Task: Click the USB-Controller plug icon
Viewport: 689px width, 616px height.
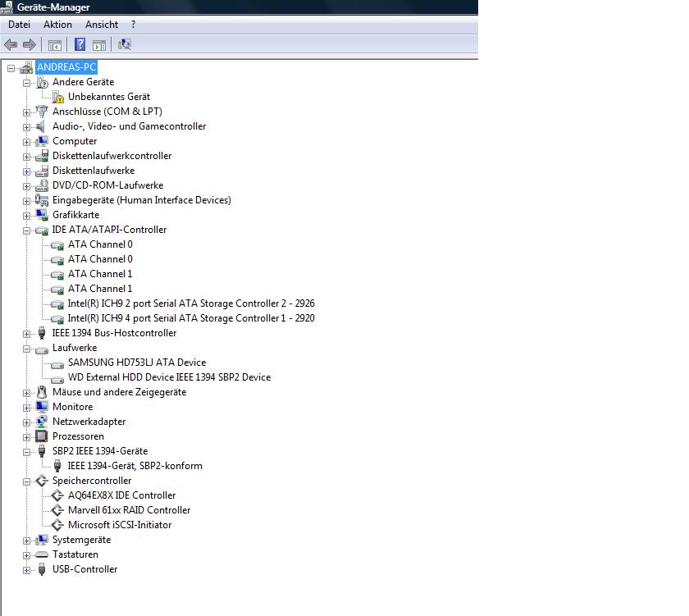Action: [42, 569]
